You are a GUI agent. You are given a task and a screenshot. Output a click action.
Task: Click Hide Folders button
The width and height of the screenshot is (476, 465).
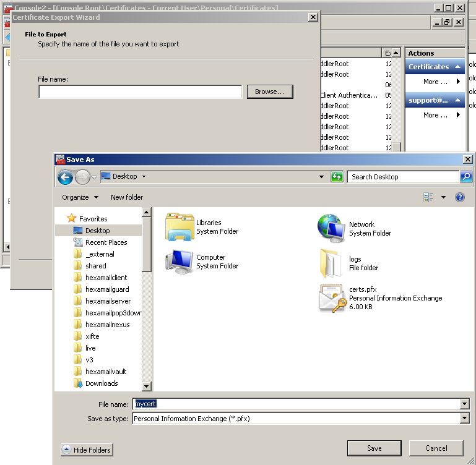coord(87,450)
